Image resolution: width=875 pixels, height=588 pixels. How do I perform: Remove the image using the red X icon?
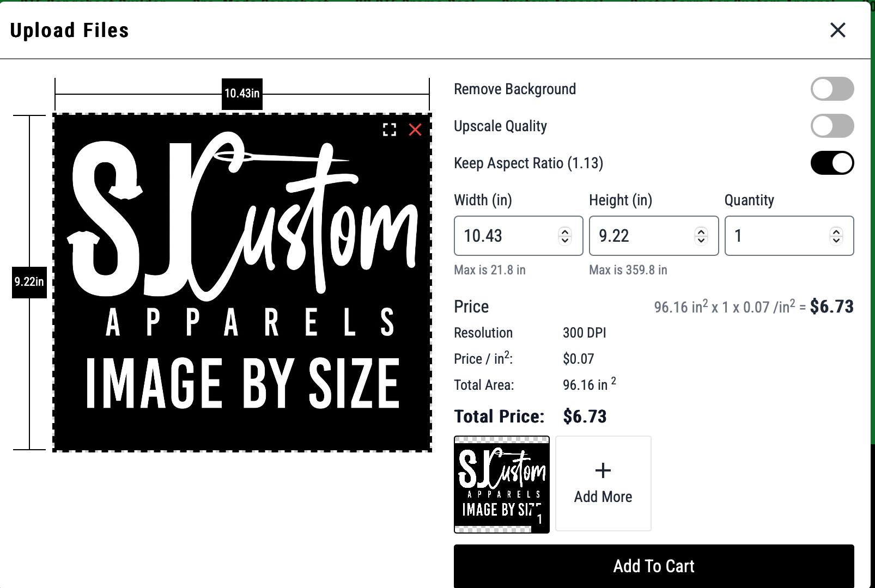(415, 130)
